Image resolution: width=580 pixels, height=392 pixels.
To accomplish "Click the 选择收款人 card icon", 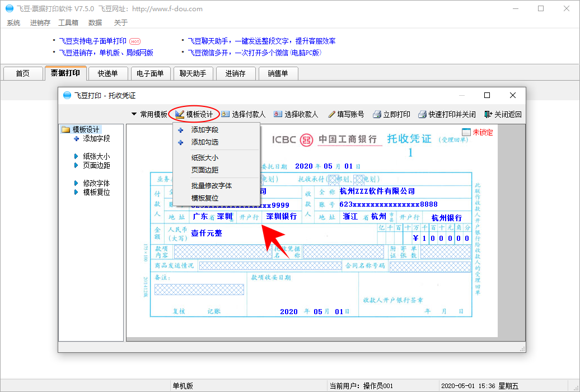I will point(278,114).
